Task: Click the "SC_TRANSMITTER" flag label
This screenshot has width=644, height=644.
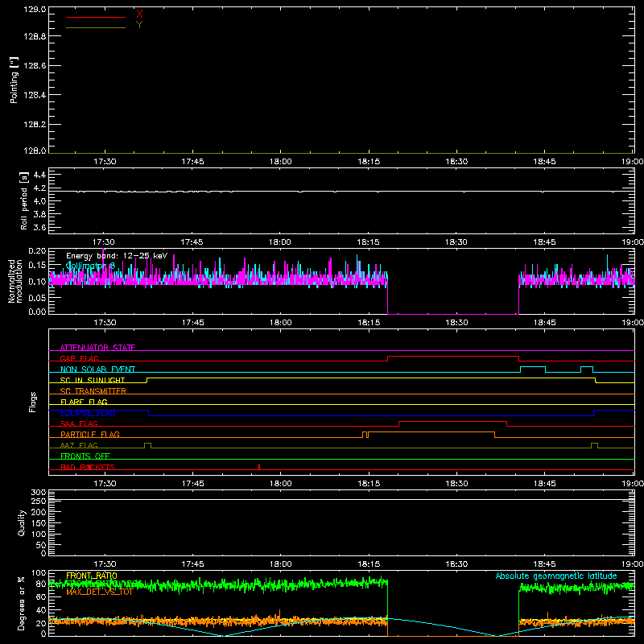Action: tap(93, 391)
